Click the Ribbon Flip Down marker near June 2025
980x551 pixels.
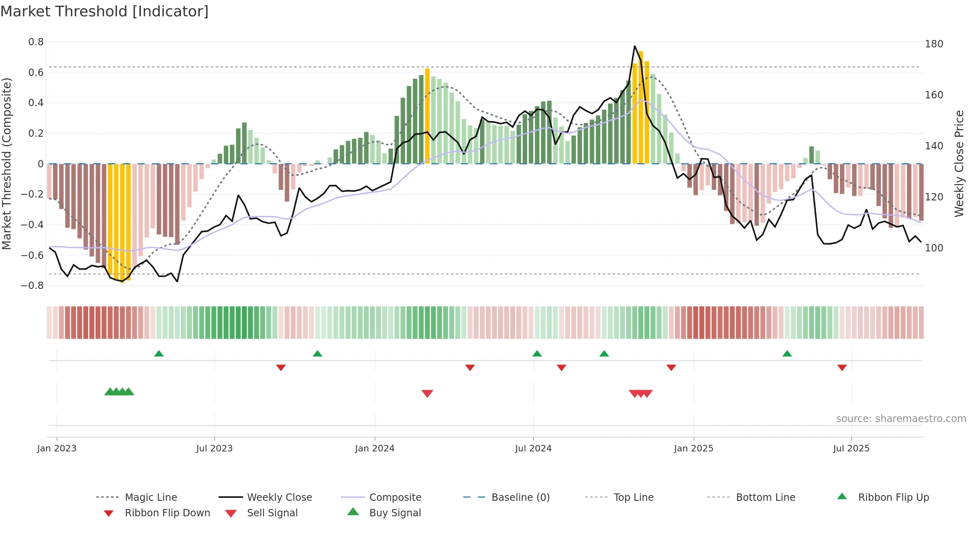coord(842,367)
